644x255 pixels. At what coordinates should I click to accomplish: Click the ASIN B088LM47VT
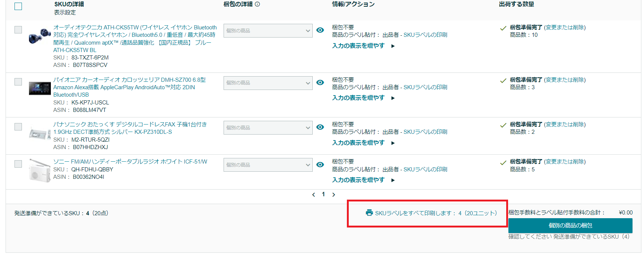[90, 110]
